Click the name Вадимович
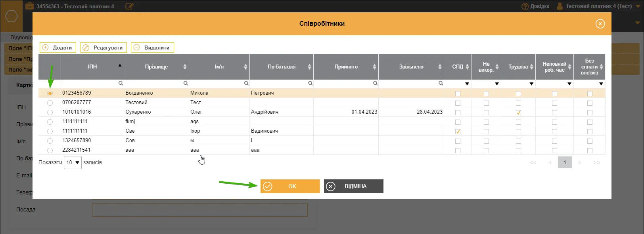The image size is (644, 234). pos(264,131)
